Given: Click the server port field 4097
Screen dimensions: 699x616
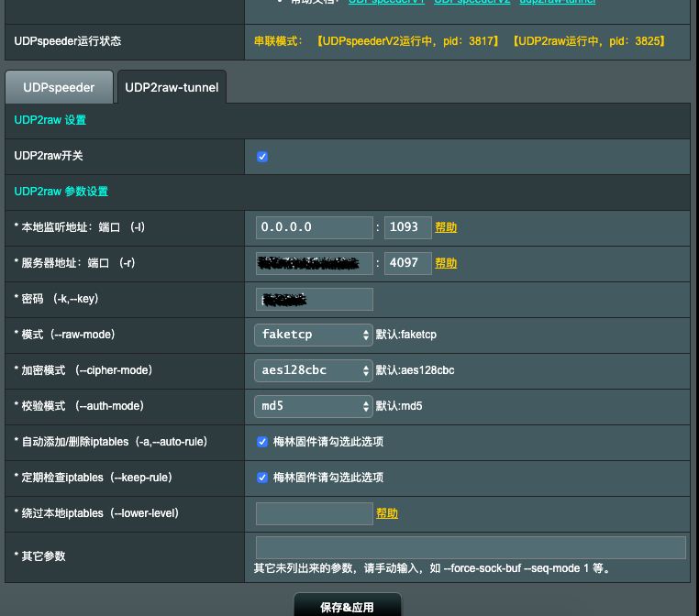Looking at the screenshot, I should pyautogui.click(x=408, y=263).
